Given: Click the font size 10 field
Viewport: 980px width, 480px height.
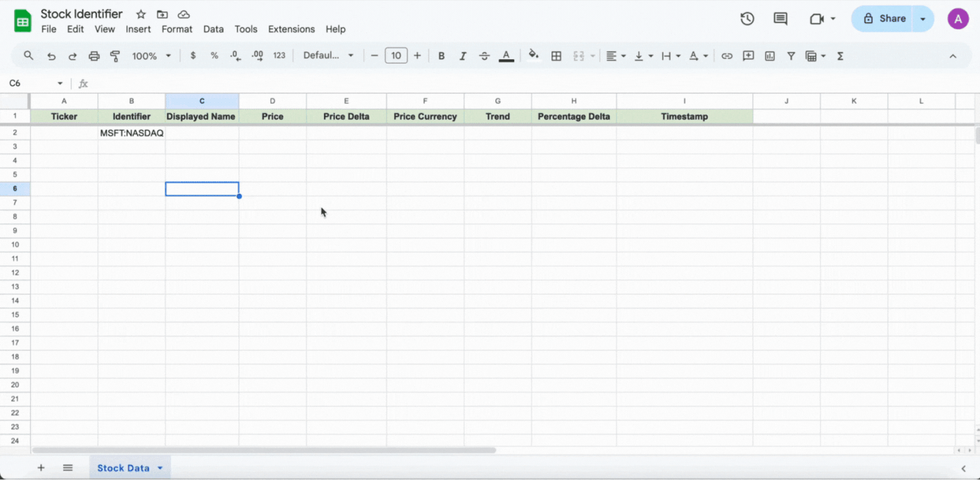Looking at the screenshot, I should pyautogui.click(x=396, y=56).
